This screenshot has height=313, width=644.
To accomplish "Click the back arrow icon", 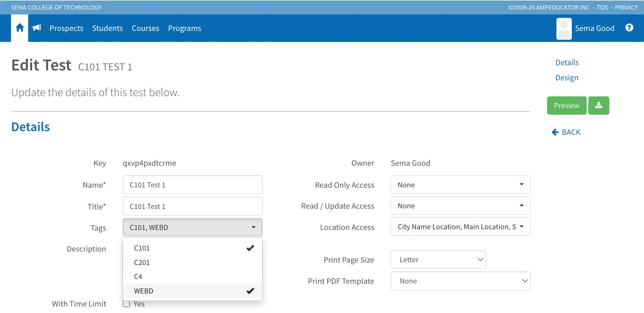I will (555, 132).
